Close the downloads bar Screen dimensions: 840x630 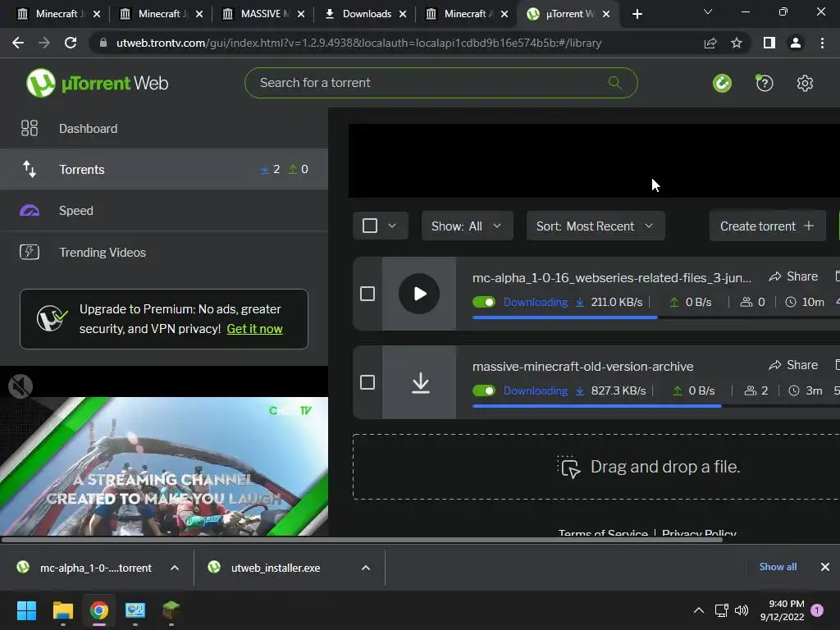click(x=825, y=567)
